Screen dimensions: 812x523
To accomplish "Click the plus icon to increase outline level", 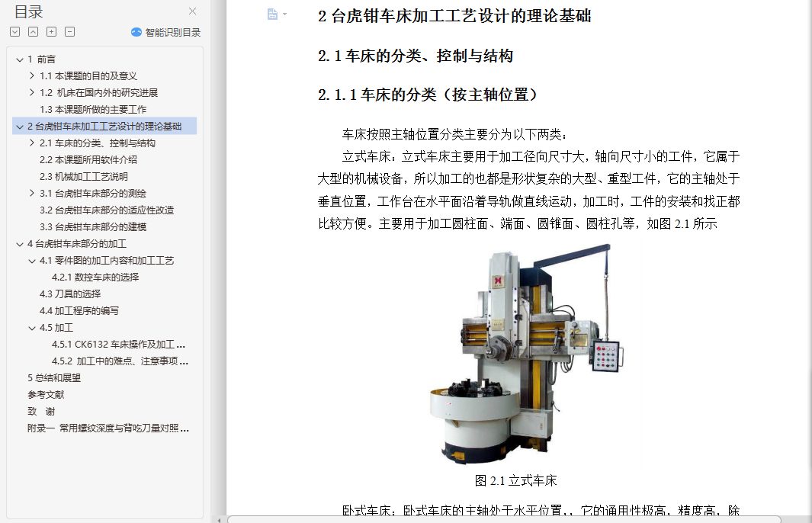I will tap(51, 32).
